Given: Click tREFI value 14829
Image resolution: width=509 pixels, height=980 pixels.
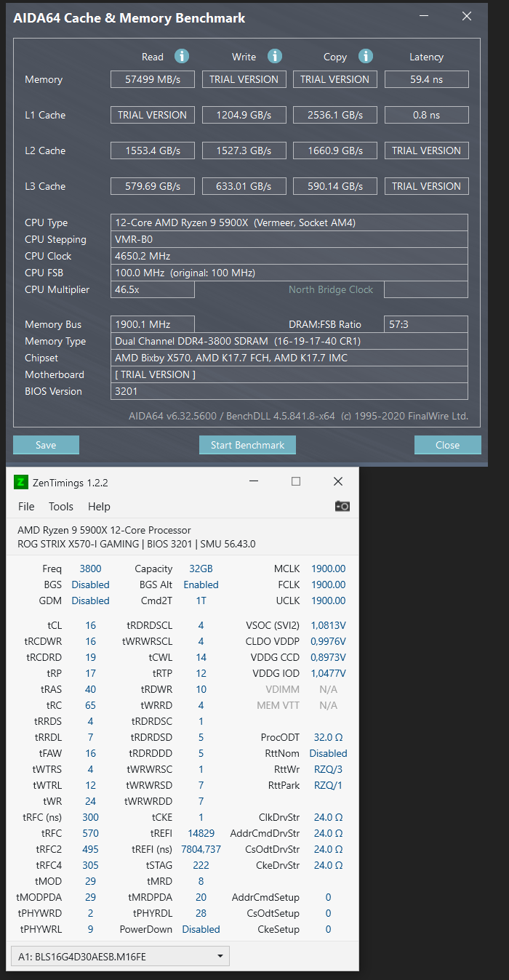Looking at the screenshot, I should click(x=201, y=833).
